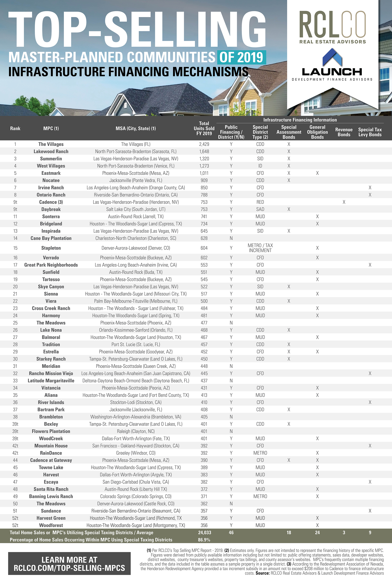Click the General Obligation Bonds header
Viewport: 392px width, 588px height.
[x=318, y=132]
